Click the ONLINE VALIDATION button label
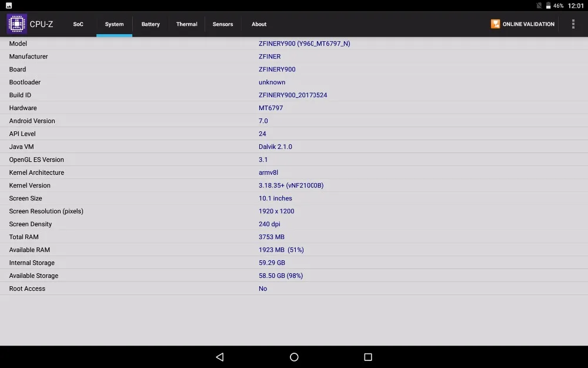 pyautogui.click(x=529, y=24)
